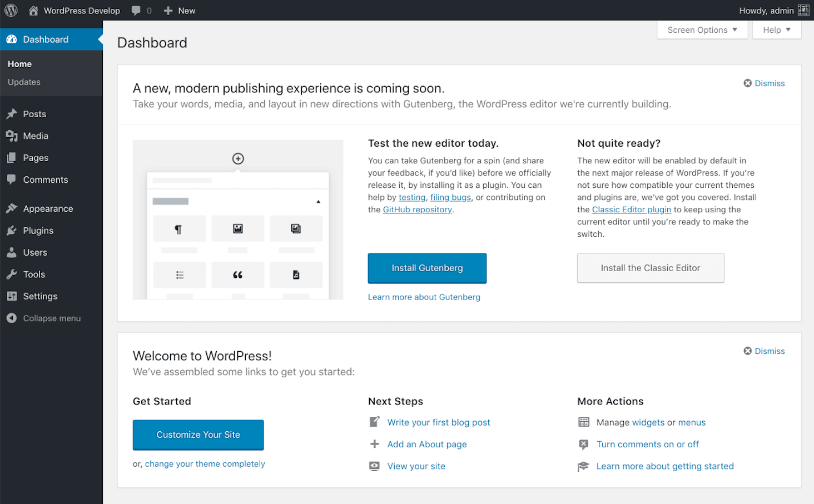The width and height of the screenshot is (814, 504).
Task: Open the Learn more about Gutenberg link
Action: tap(424, 297)
